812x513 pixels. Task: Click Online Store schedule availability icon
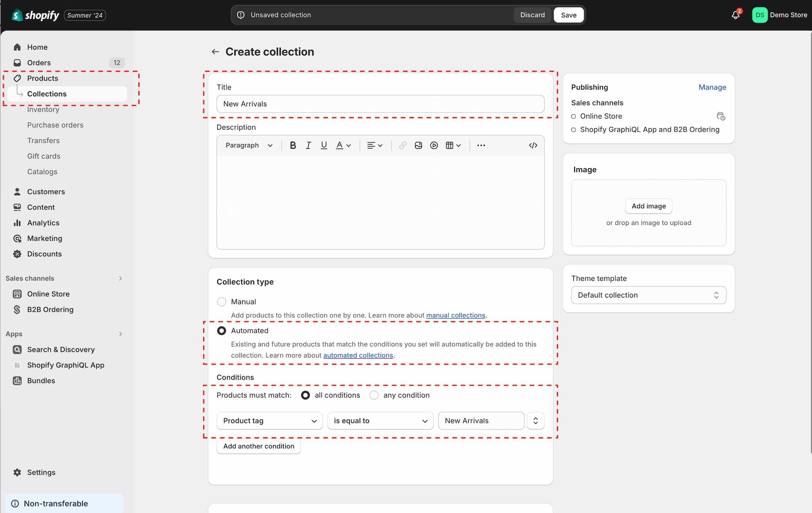(720, 116)
